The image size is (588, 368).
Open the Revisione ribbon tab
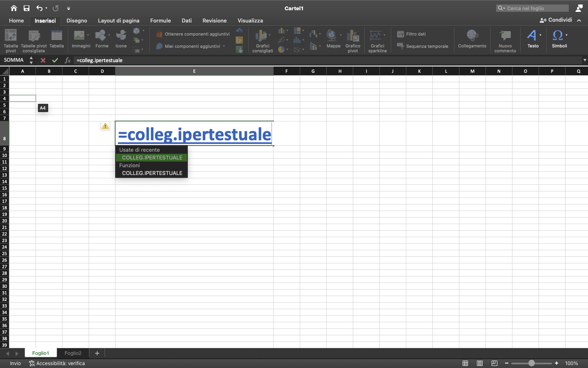point(214,20)
